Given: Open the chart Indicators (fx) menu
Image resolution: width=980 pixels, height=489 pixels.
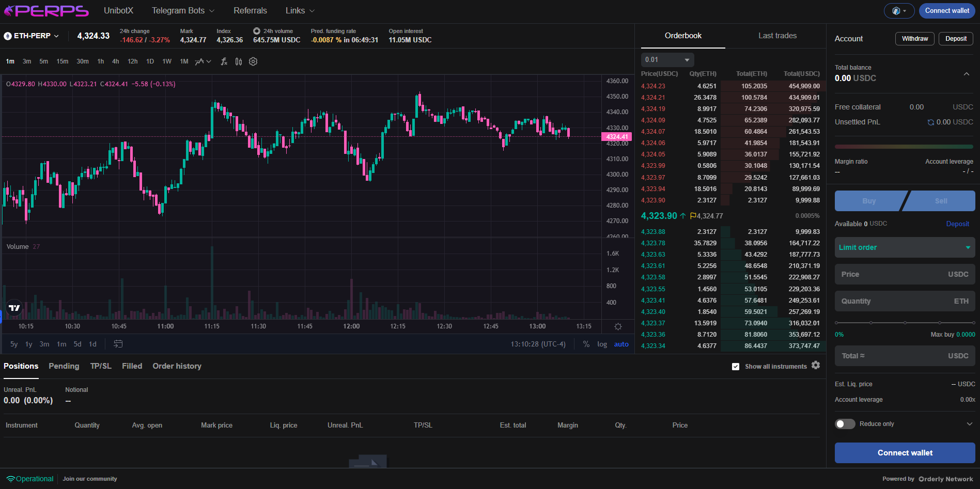Looking at the screenshot, I should coord(224,61).
